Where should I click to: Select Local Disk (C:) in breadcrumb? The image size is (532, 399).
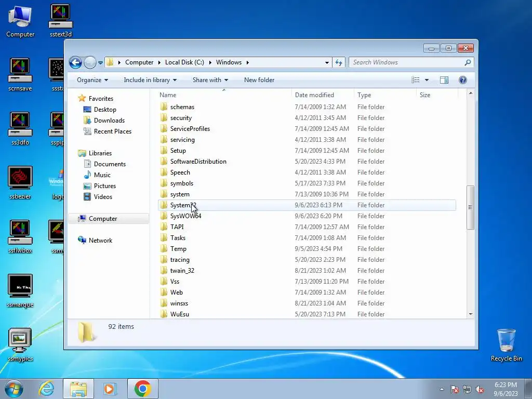coord(184,62)
